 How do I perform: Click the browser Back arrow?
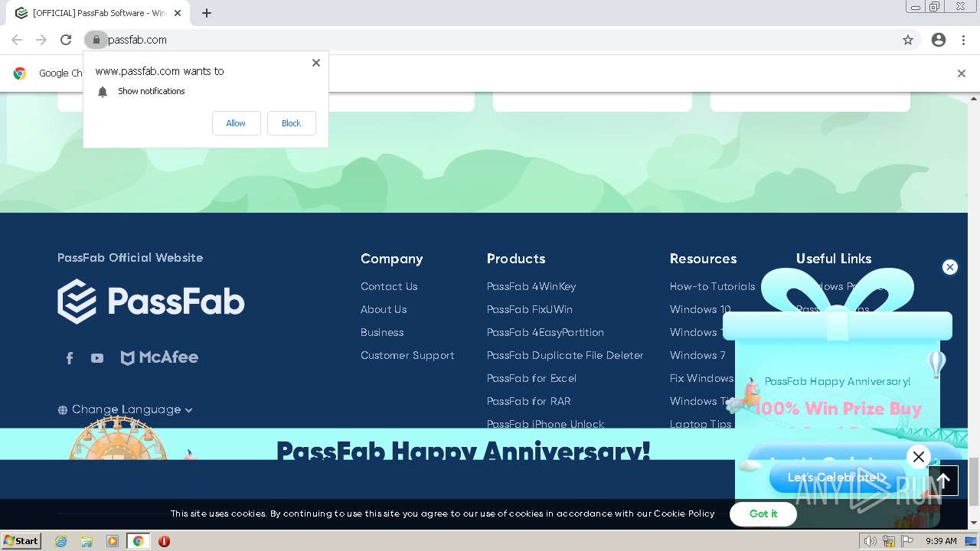(17, 40)
